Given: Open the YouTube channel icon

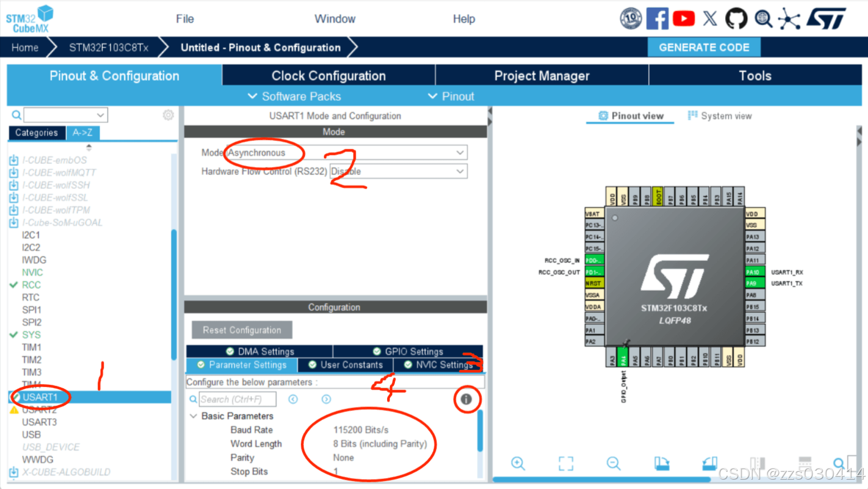Looking at the screenshot, I should click(684, 18).
